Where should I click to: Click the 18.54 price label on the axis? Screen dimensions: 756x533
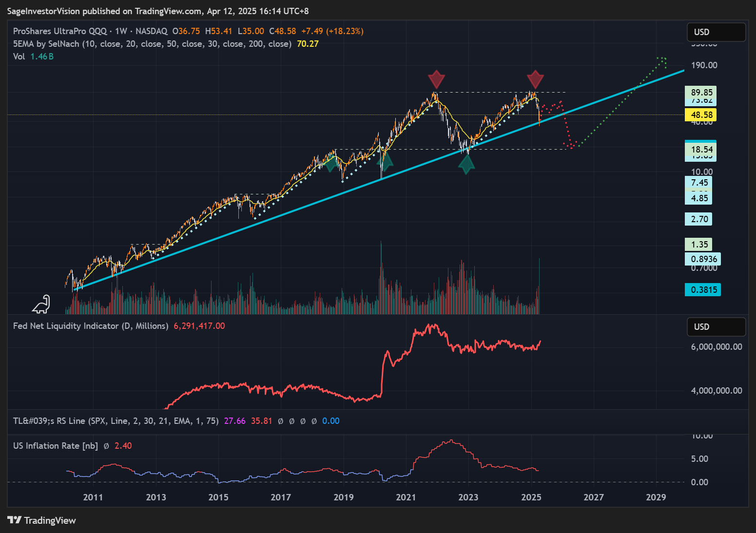click(x=700, y=150)
